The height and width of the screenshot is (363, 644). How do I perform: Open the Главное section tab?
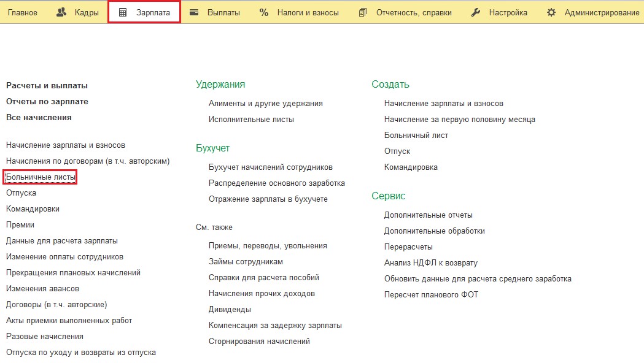click(x=22, y=12)
